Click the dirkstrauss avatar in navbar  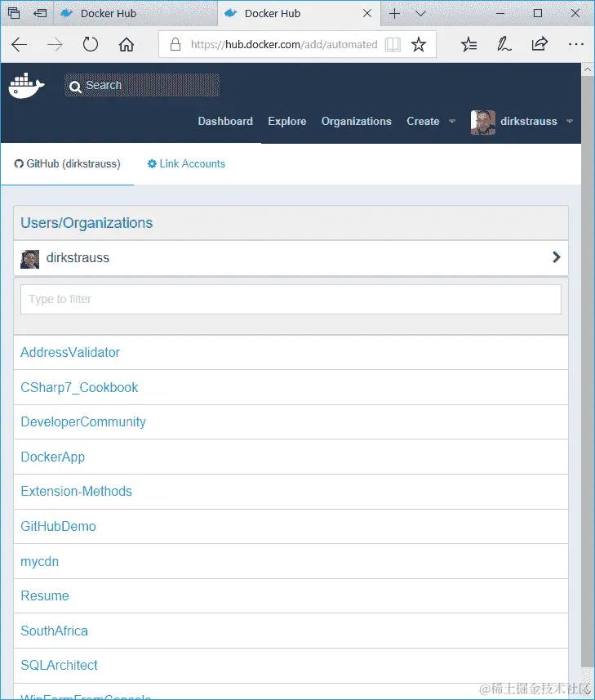[x=482, y=122]
